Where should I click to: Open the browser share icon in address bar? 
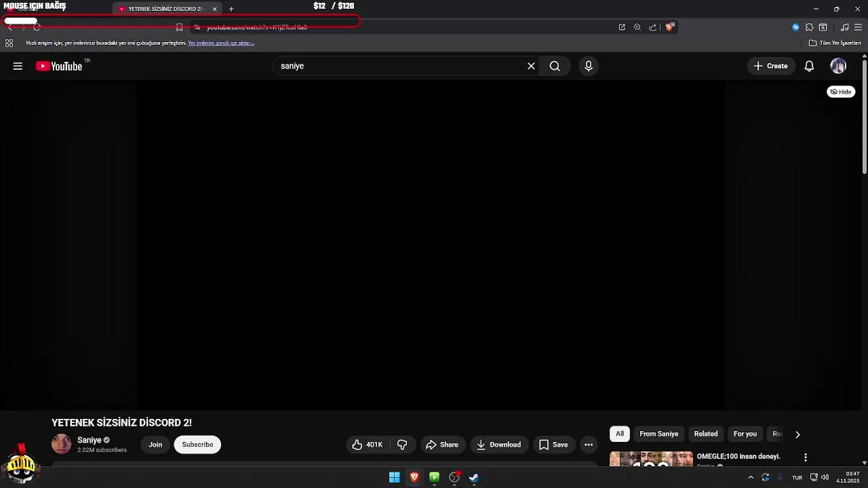652,27
